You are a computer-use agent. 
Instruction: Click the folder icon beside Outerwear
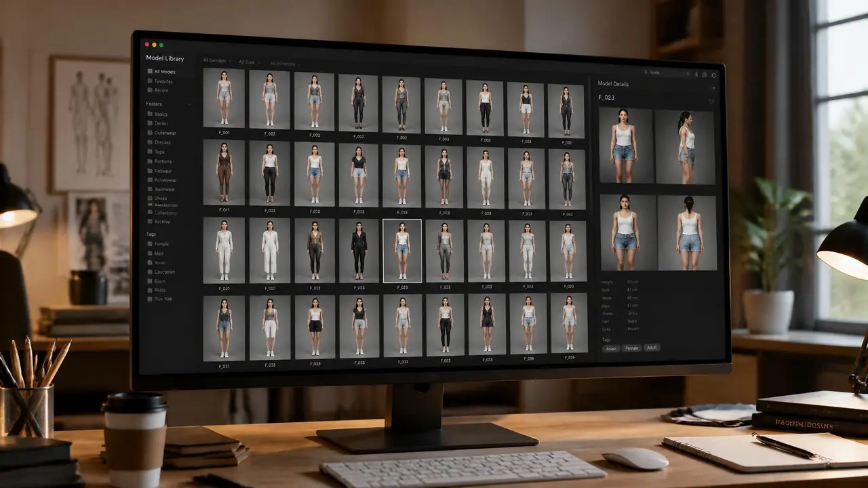150,133
